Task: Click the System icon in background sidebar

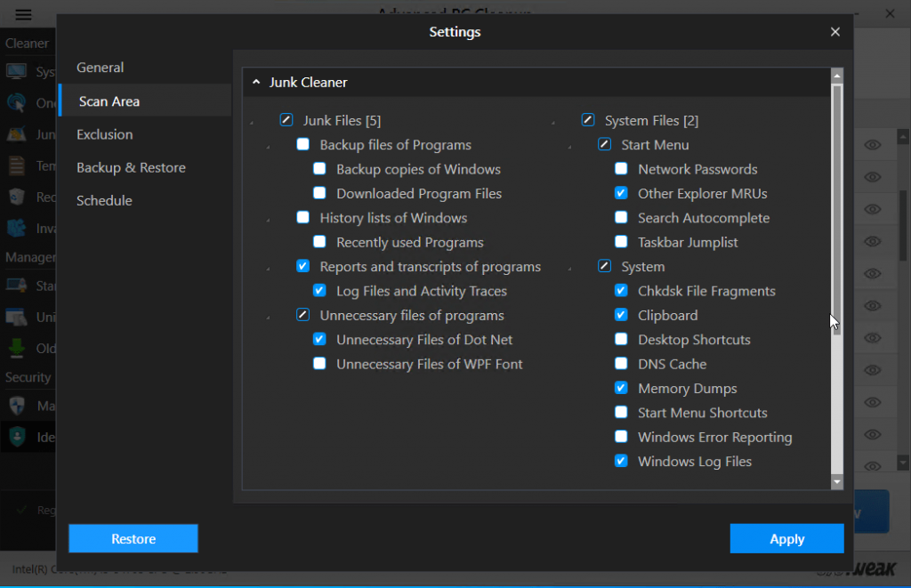Action: tap(16, 71)
